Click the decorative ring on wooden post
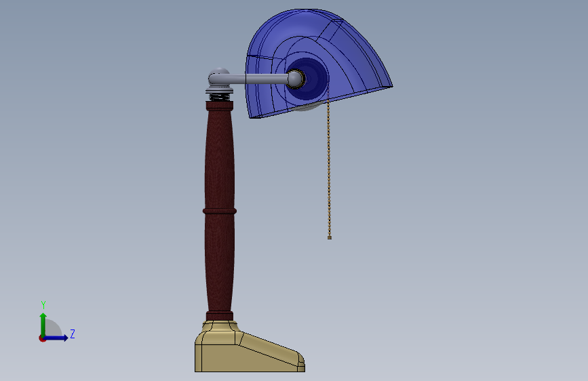588x381 pixels. click(219, 212)
